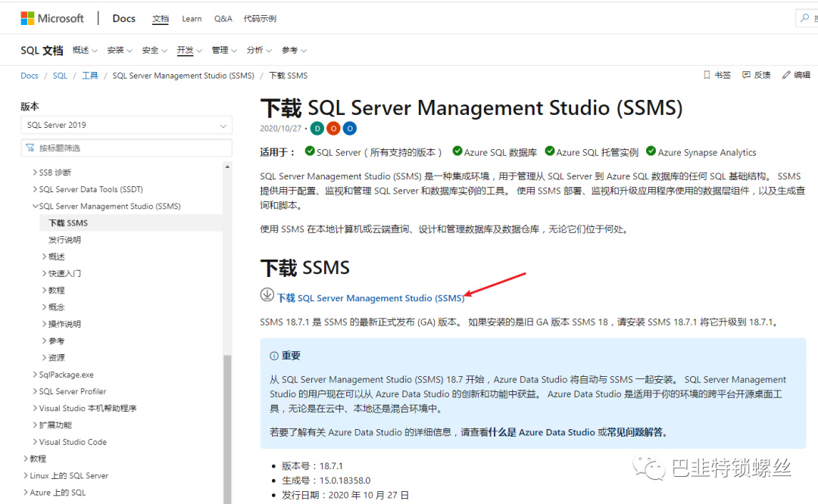Screen dimensions: 818x504
Task: Expand the Visual Studio Code node
Action: [35, 441]
